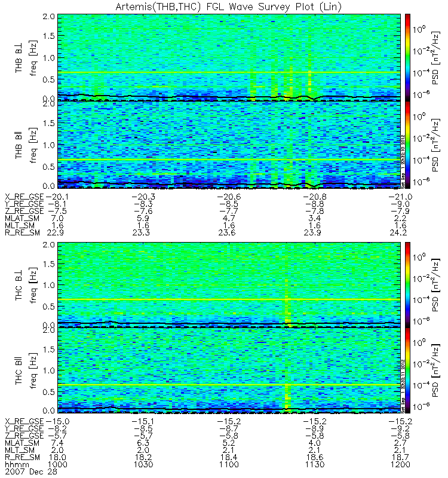The width and height of the screenshot is (448, 478).
Task: Click the THC X_RE_GSE value '-15.1'
Action: (x=143, y=422)
